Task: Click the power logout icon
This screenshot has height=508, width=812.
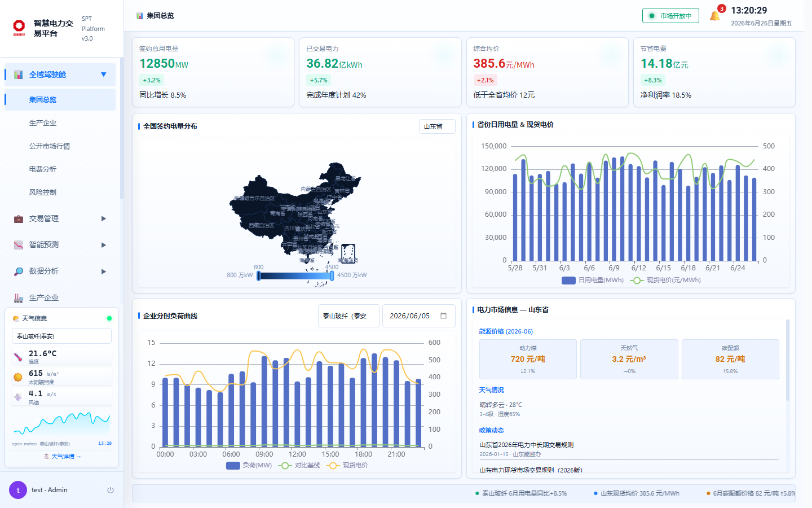Action: click(x=111, y=490)
